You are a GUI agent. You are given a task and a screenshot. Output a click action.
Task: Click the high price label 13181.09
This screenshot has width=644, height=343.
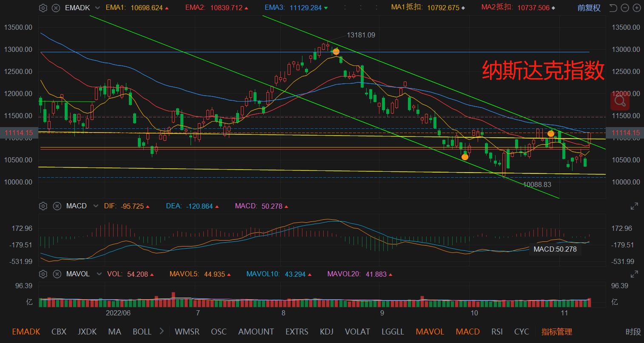pos(361,35)
